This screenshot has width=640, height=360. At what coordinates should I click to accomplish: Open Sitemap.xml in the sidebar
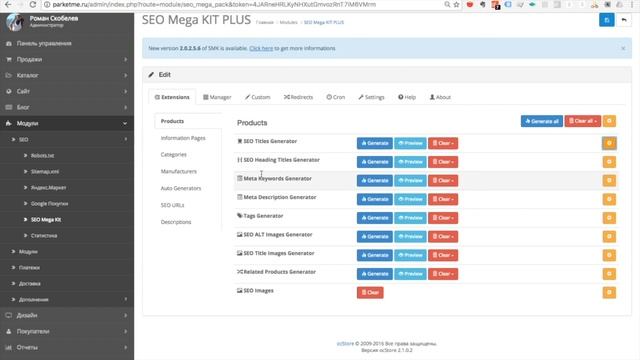point(45,171)
